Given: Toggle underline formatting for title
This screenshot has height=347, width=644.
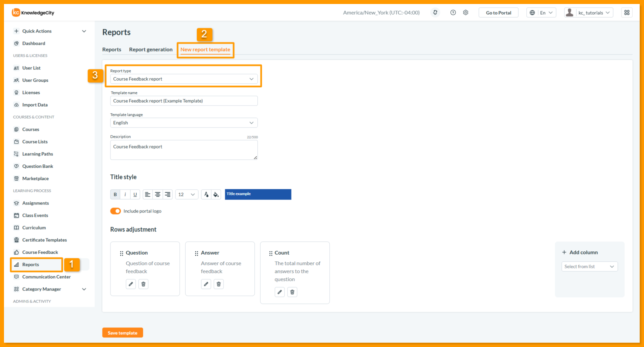Looking at the screenshot, I should coord(135,194).
